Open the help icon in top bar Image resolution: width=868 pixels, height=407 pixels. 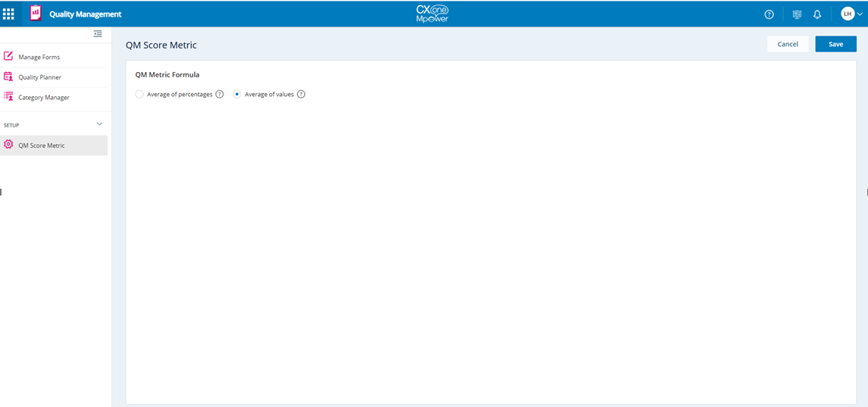769,14
